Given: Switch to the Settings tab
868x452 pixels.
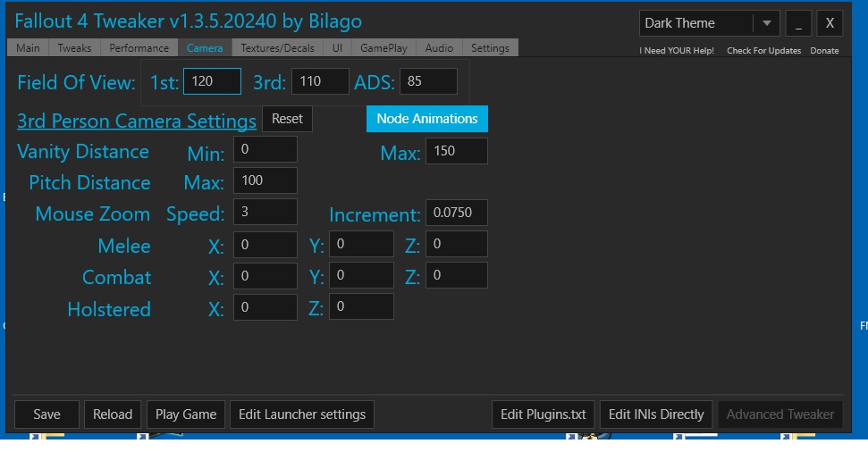Looking at the screenshot, I should 490,48.
